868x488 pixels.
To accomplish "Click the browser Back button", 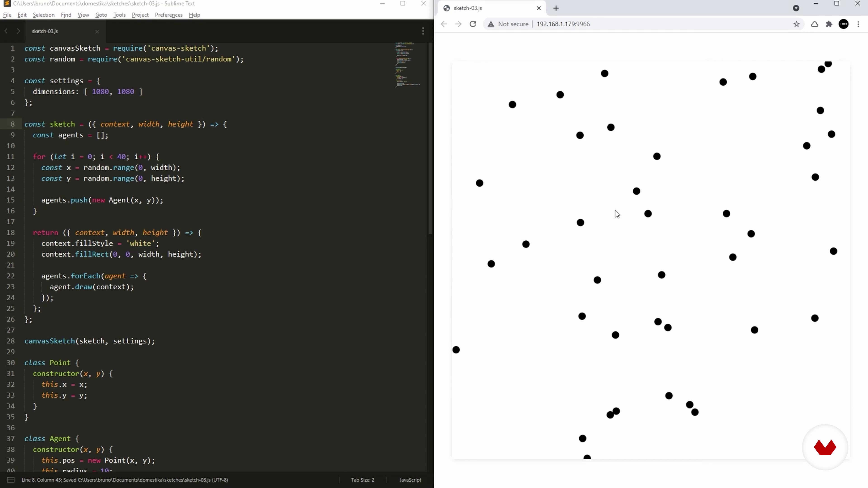I will 444,24.
